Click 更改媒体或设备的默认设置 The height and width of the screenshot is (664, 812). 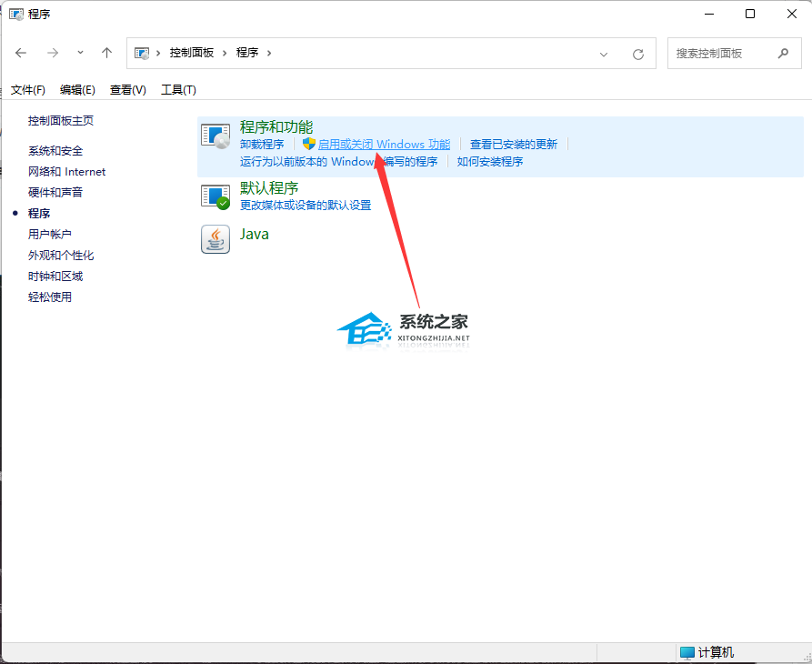point(306,205)
